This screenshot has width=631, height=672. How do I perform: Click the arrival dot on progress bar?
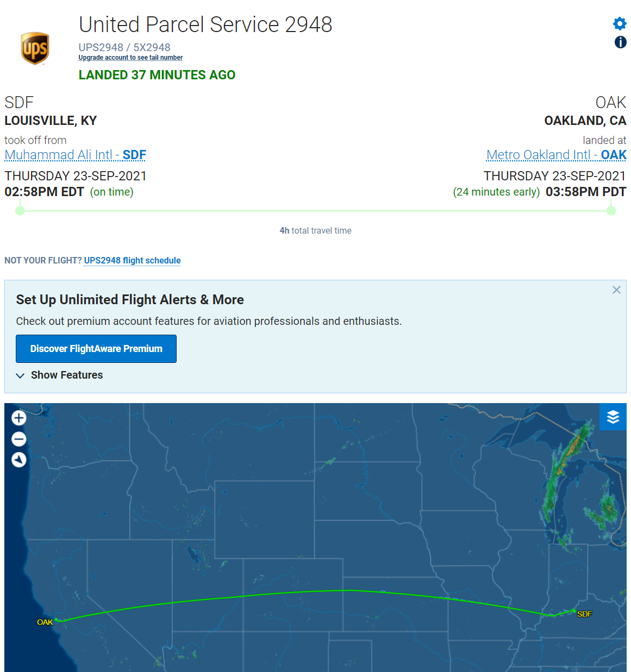[611, 211]
